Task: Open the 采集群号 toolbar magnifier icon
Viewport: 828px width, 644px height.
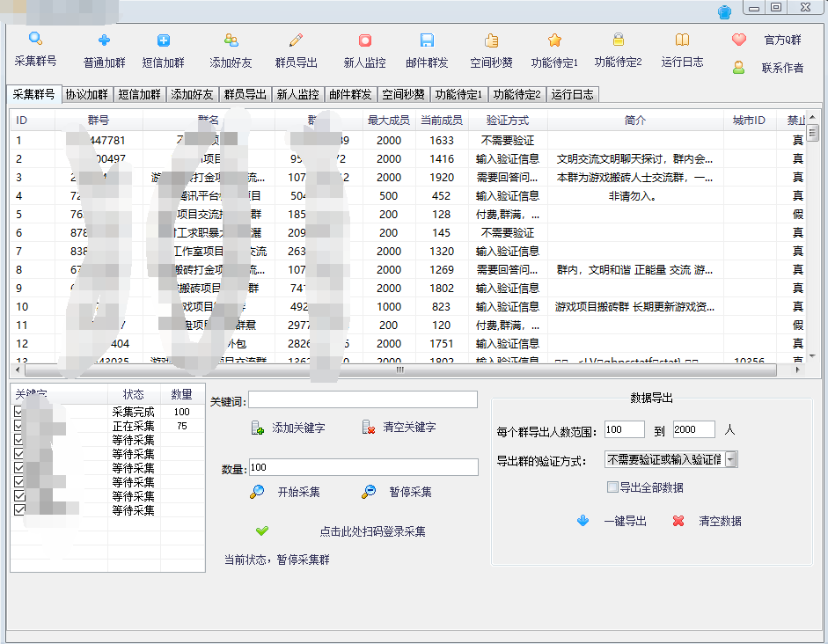Action: tap(35, 39)
